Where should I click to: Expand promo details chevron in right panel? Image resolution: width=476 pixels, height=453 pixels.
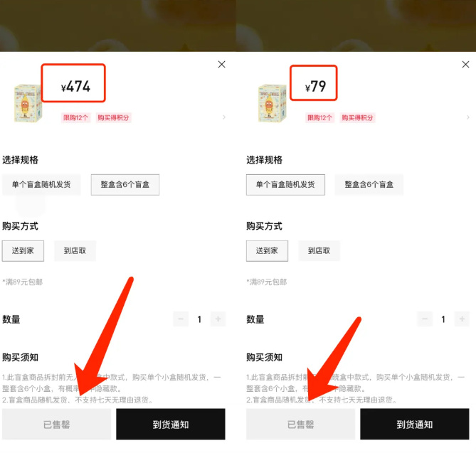(x=467, y=117)
